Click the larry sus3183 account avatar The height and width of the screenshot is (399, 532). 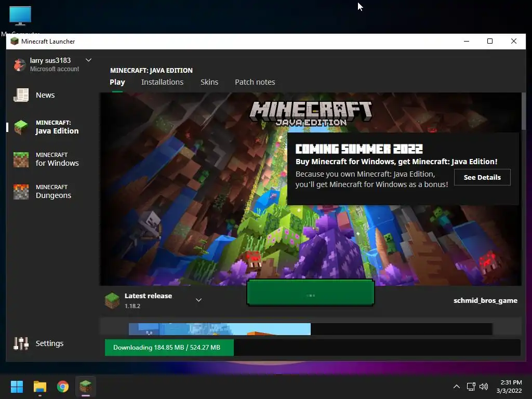pyautogui.click(x=20, y=64)
